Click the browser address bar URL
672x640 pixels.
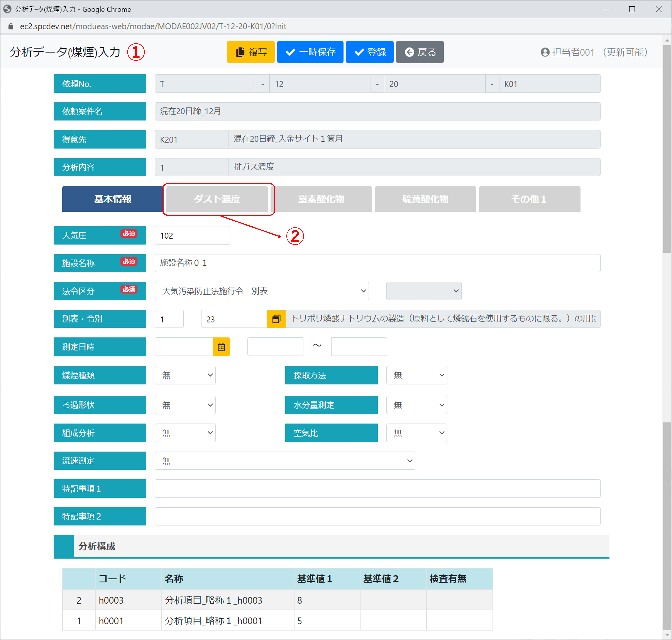(x=153, y=26)
